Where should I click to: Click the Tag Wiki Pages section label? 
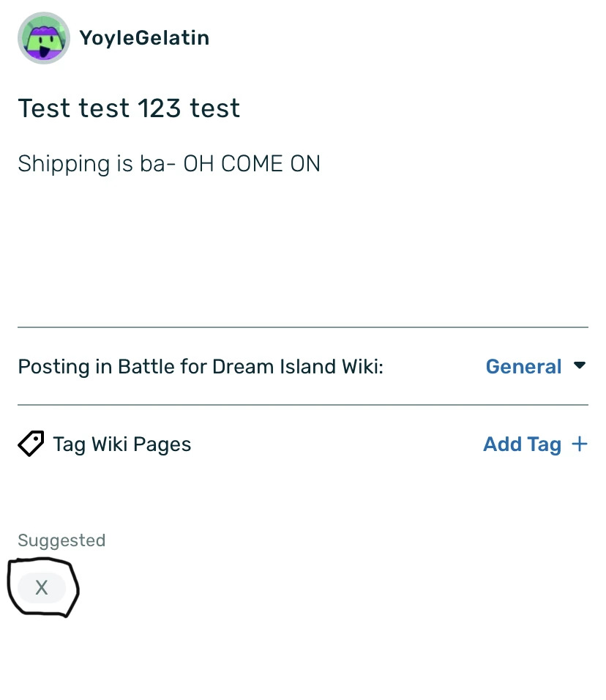point(121,444)
